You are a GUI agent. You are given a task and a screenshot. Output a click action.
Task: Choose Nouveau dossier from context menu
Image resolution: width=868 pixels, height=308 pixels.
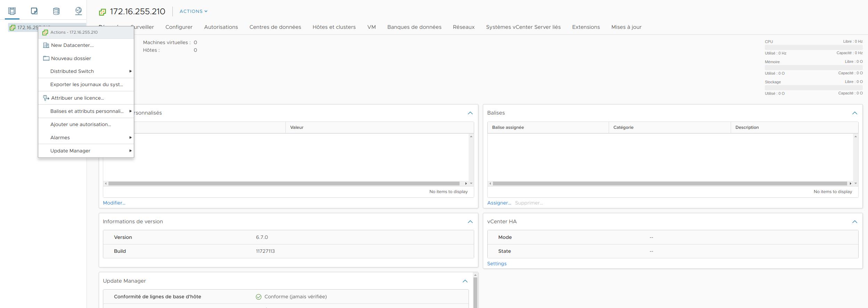(86, 58)
